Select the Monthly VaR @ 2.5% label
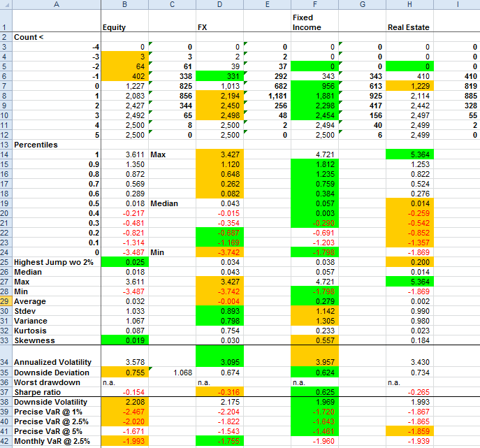480x448 pixels. click(x=56, y=441)
